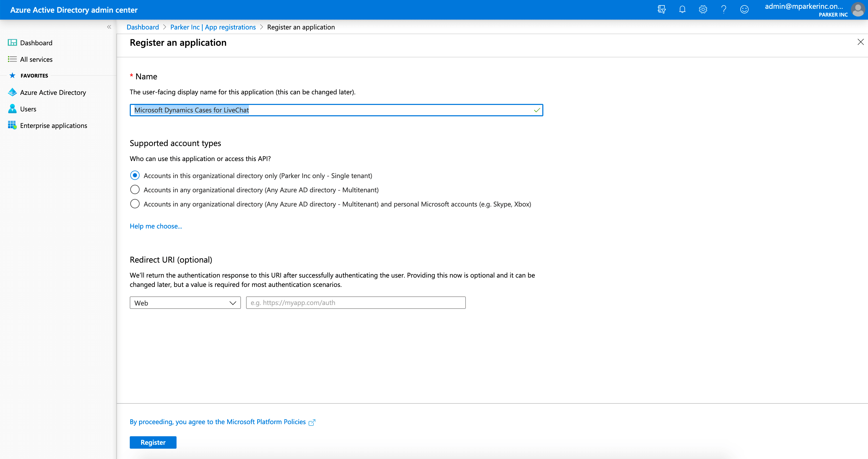868x459 pixels.
Task: Open the Web redirect type dropdown
Action: coord(185,303)
